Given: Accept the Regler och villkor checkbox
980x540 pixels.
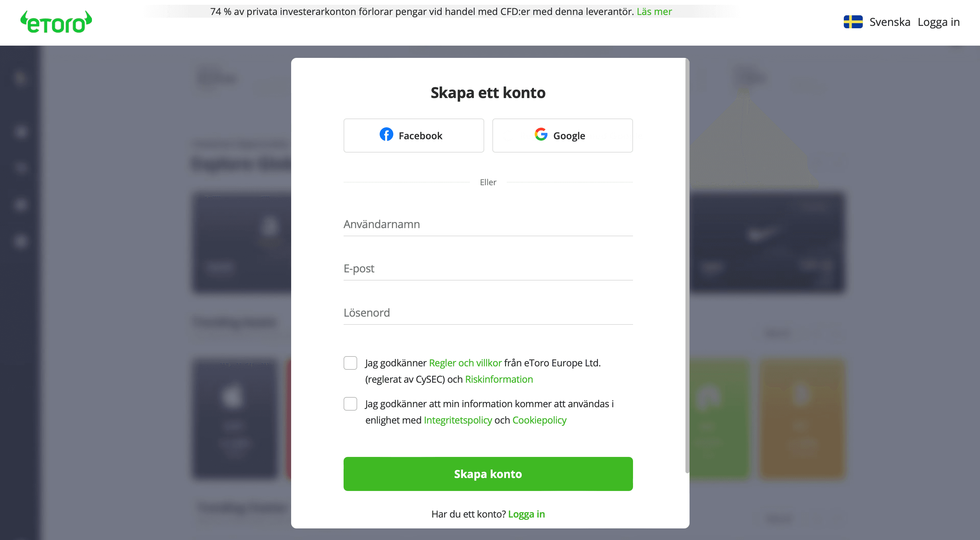Looking at the screenshot, I should 350,363.
